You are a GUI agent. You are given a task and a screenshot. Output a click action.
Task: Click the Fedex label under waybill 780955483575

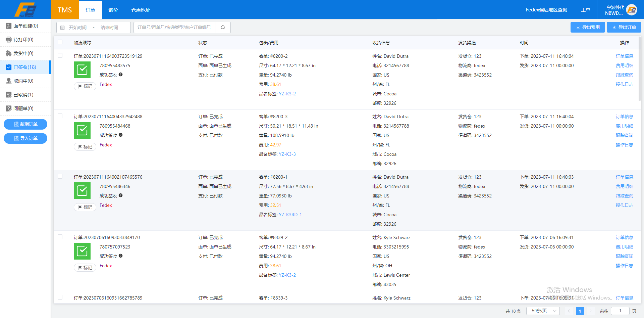[106, 84]
